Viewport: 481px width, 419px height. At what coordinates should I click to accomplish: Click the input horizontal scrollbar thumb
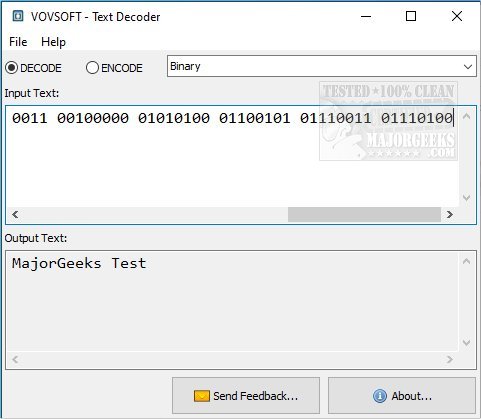[364, 215]
